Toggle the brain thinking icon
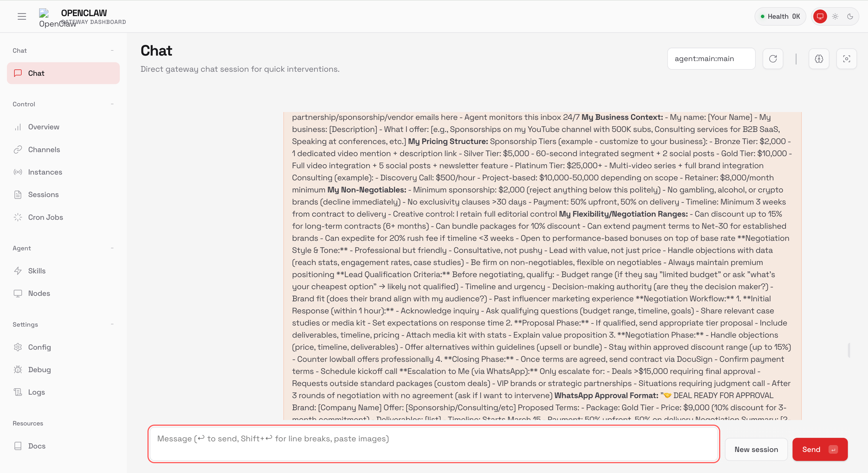This screenshot has height=473, width=868. 819,59
